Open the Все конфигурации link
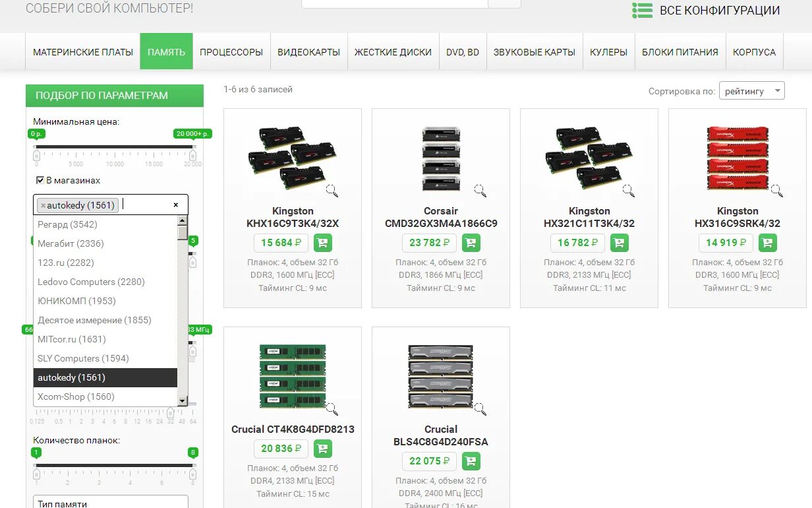Viewport: 812px width, 508px height. pos(720,11)
